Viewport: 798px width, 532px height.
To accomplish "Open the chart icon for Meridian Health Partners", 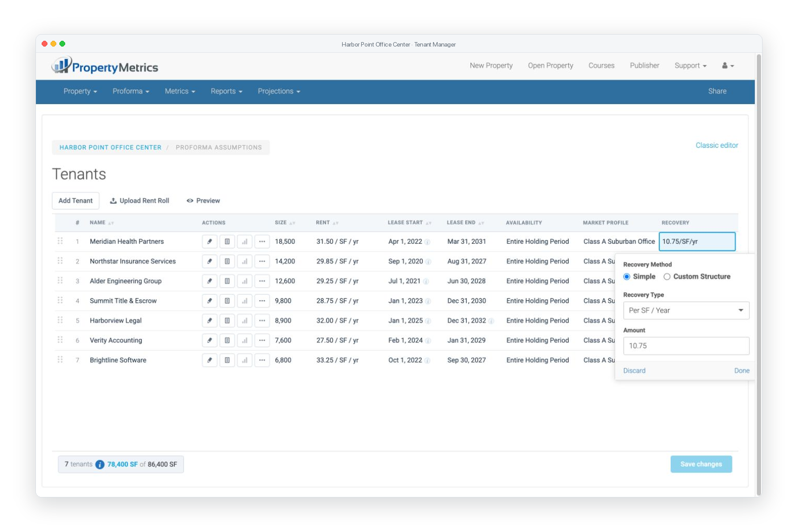I will pyautogui.click(x=245, y=242).
